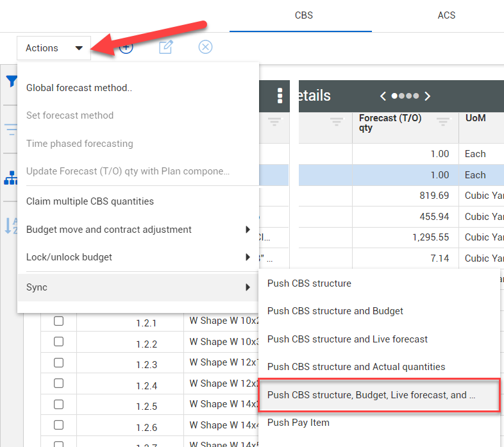
Task: Click Push Pay Item option
Action: coord(298,423)
